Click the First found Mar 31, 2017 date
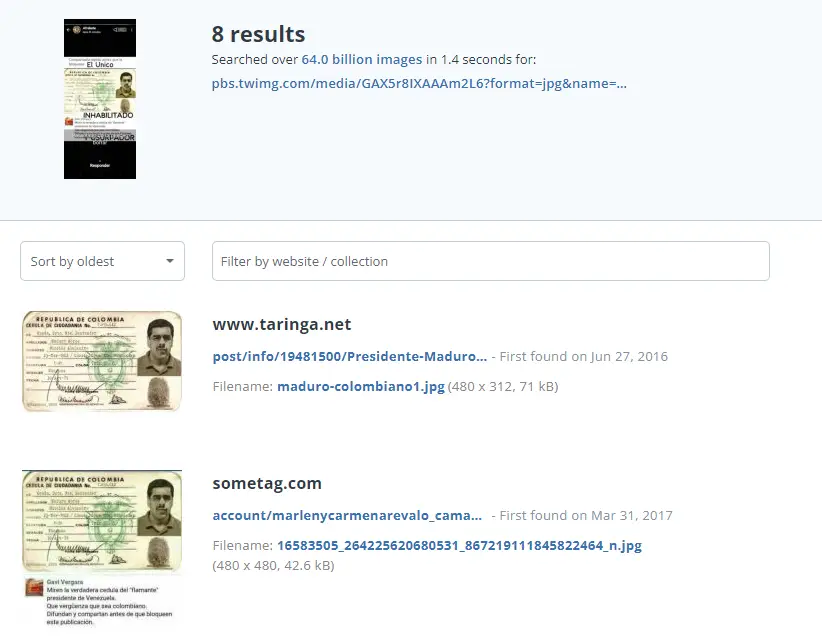 (586, 516)
